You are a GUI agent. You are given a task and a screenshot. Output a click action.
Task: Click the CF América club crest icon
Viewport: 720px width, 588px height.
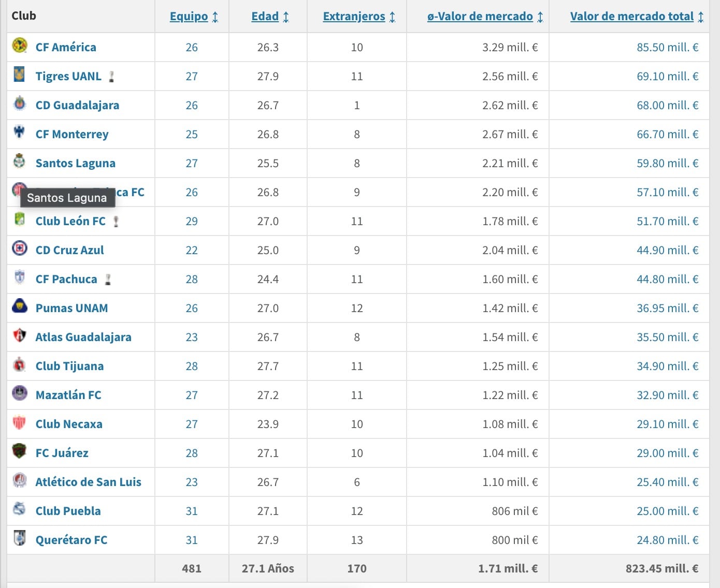pyautogui.click(x=20, y=46)
